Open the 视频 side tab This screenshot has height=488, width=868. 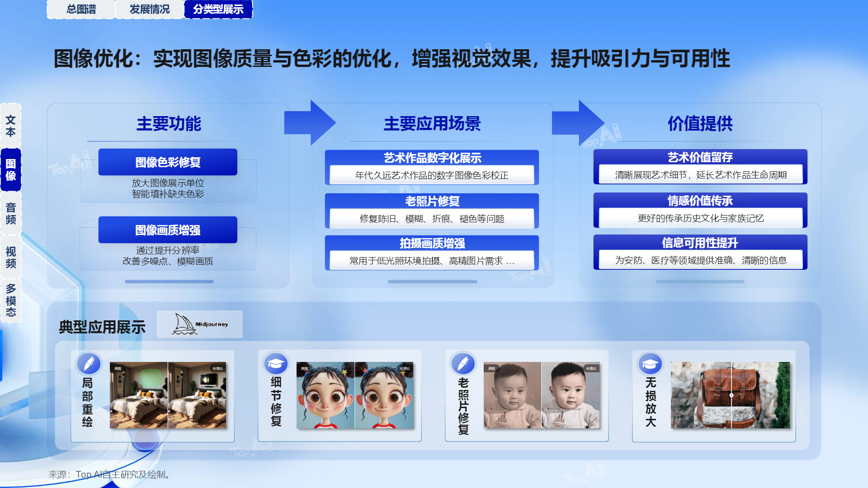coord(11,257)
